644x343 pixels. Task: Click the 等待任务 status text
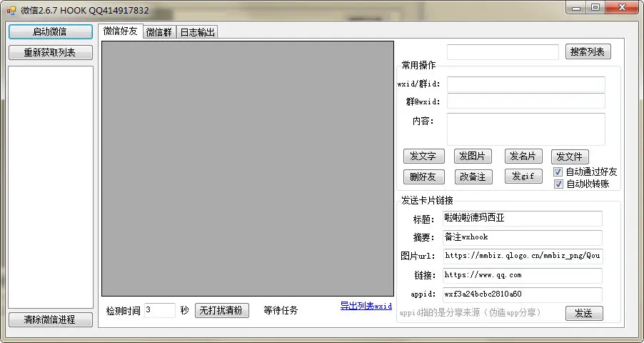click(x=281, y=311)
